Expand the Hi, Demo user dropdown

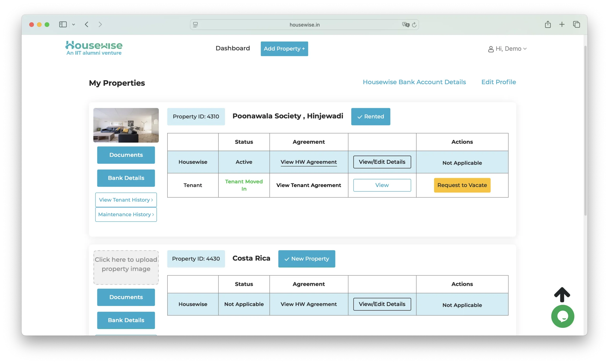[508, 49]
